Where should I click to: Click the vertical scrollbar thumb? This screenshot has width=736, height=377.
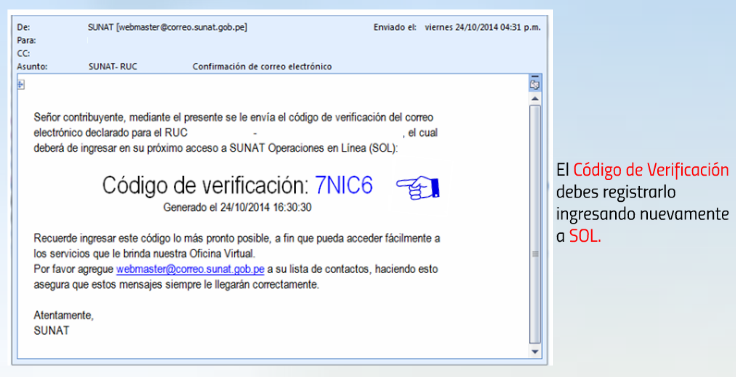[x=535, y=224]
